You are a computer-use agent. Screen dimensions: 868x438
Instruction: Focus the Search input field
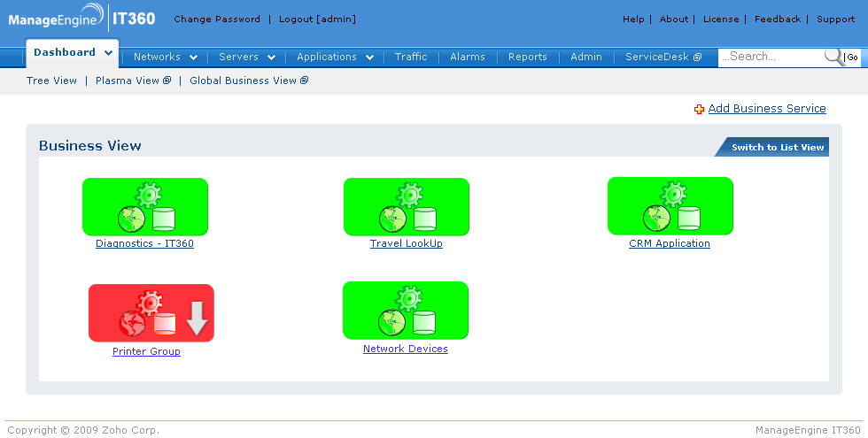pyautogui.click(x=771, y=57)
